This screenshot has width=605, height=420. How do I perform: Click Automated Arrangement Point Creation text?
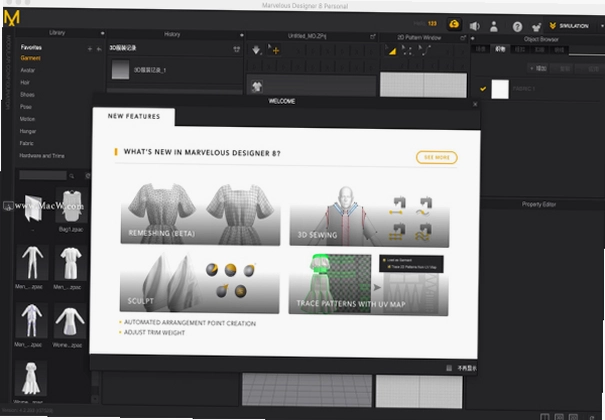pyautogui.click(x=189, y=323)
